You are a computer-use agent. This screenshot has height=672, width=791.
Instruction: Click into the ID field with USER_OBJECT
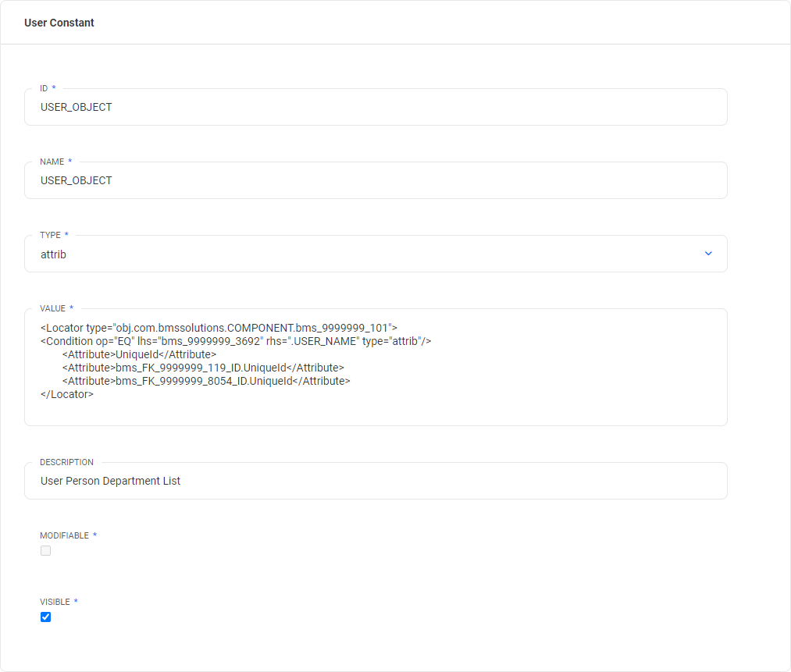pyautogui.click(x=375, y=108)
